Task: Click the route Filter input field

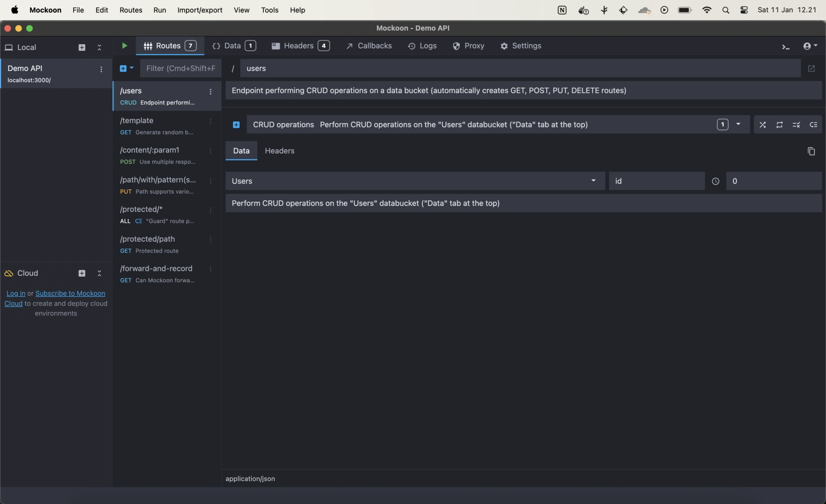Action: (180, 69)
